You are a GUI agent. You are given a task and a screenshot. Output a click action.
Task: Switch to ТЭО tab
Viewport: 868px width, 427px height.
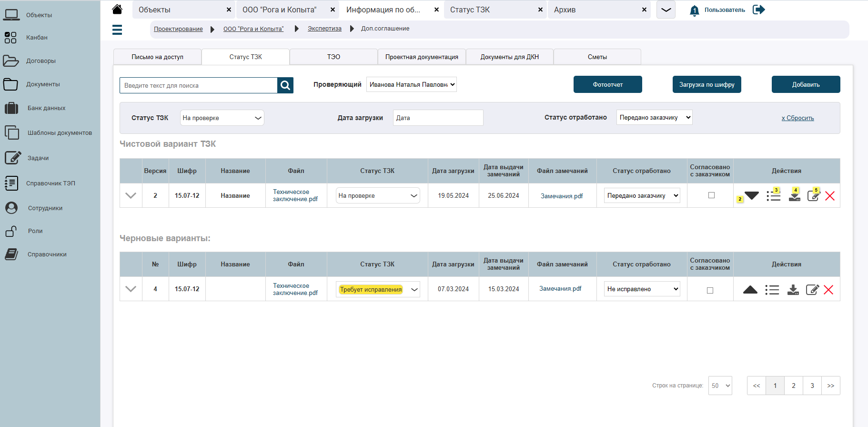333,57
